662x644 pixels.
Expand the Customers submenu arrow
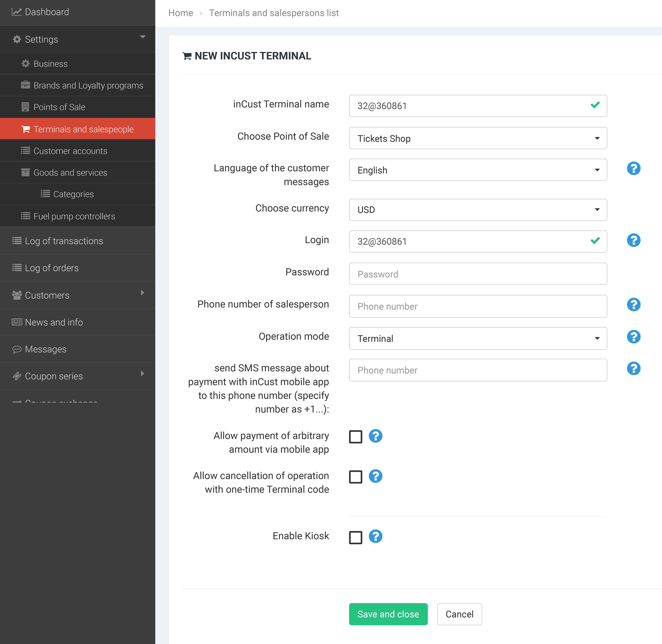(142, 293)
